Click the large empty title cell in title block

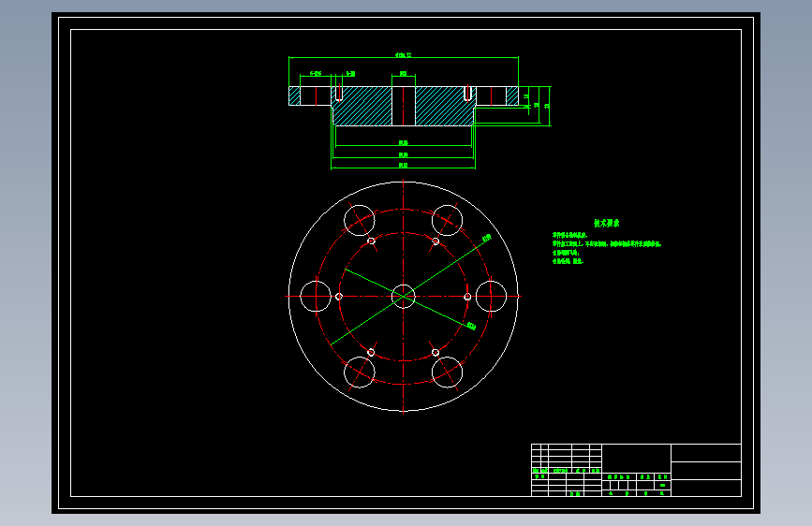[637, 459]
